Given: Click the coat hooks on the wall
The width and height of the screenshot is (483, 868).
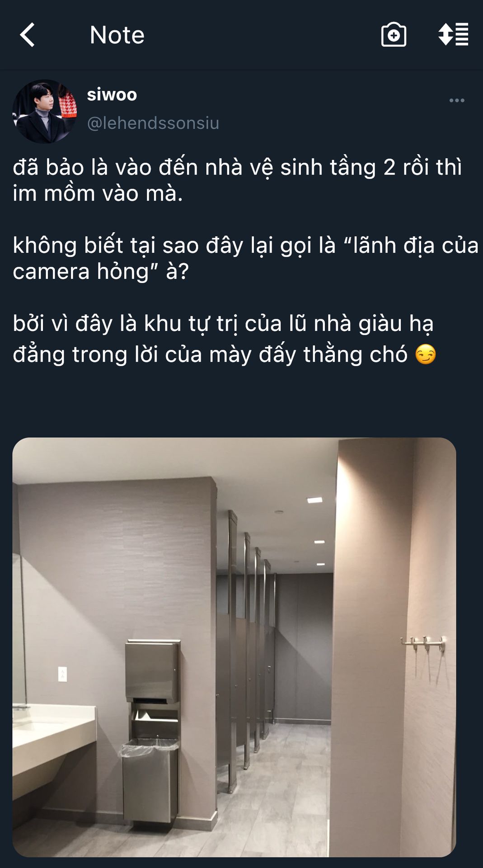Looking at the screenshot, I should 423,642.
